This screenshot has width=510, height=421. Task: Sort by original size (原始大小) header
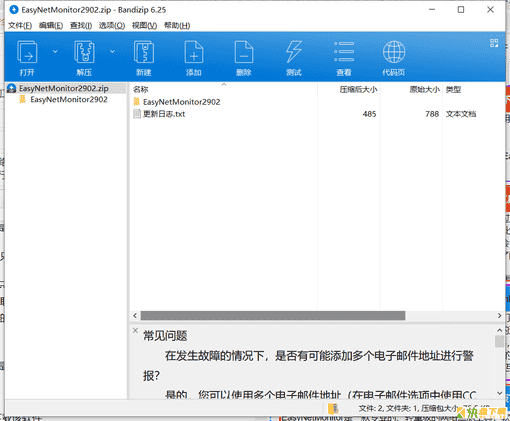tap(425, 89)
